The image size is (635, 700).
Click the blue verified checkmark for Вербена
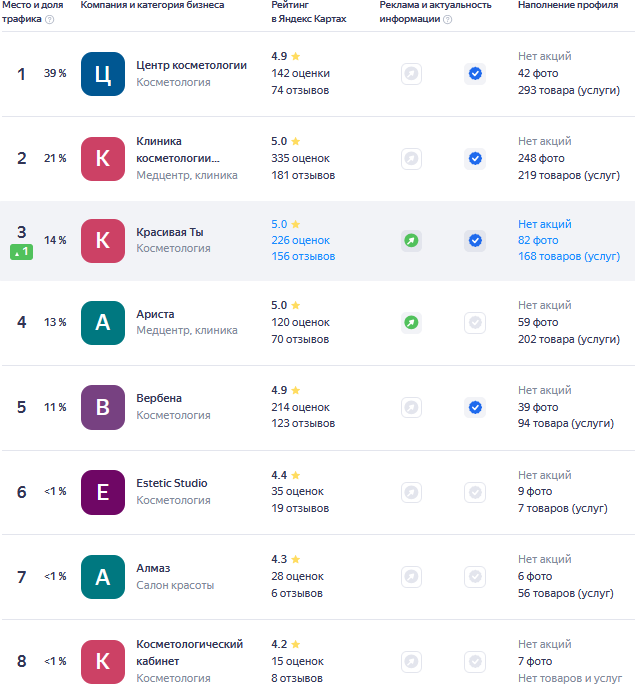(x=475, y=407)
